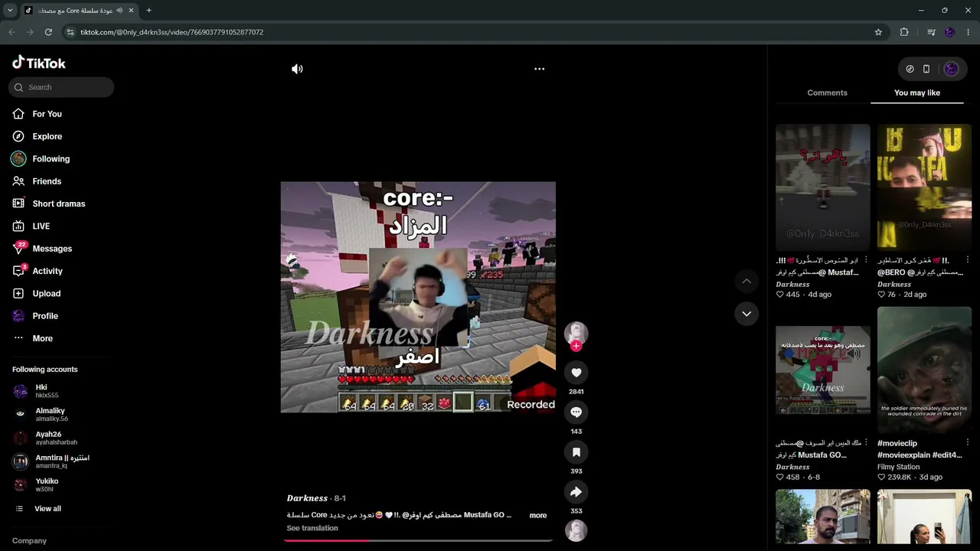The height and width of the screenshot is (551, 980).
Task: Share the video with the arrow icon
Action: (577, 492)
